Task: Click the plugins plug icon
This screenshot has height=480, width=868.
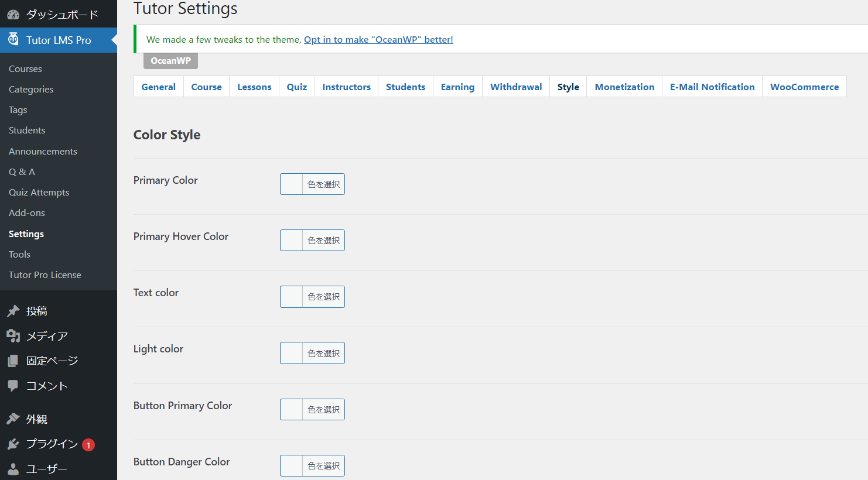Action: 13,444
